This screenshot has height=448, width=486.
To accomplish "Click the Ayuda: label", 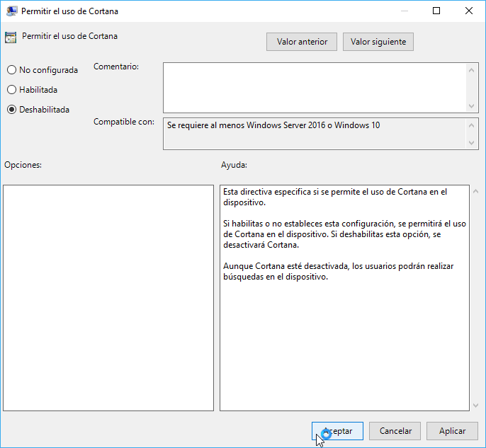I will point(234,165).
